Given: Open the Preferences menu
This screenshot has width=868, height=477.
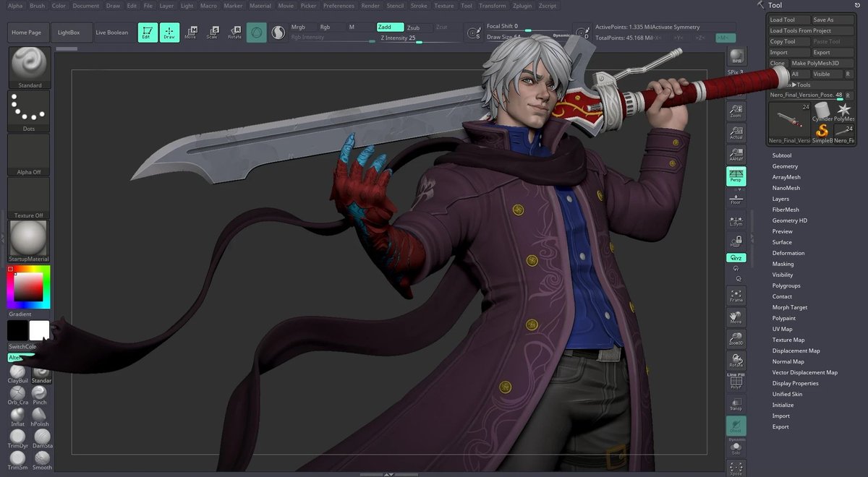Looking at the screenshot, I should (339, 5).
